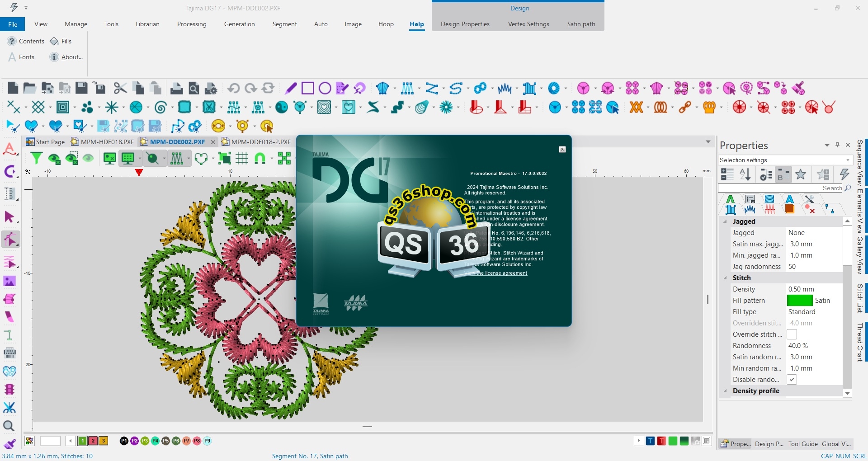Select the purple circle shape tool
Image resolution: width=868 pixels, height=461 pixels.
[325, 88]
